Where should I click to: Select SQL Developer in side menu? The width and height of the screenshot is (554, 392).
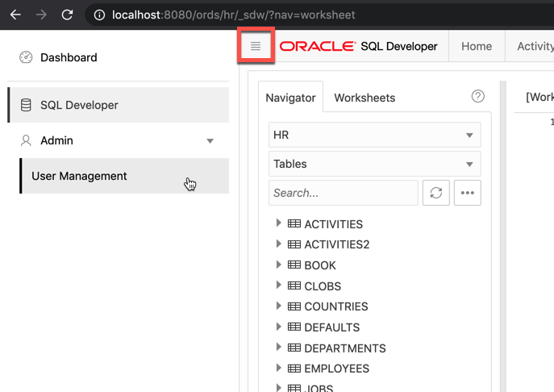[119, 105]
